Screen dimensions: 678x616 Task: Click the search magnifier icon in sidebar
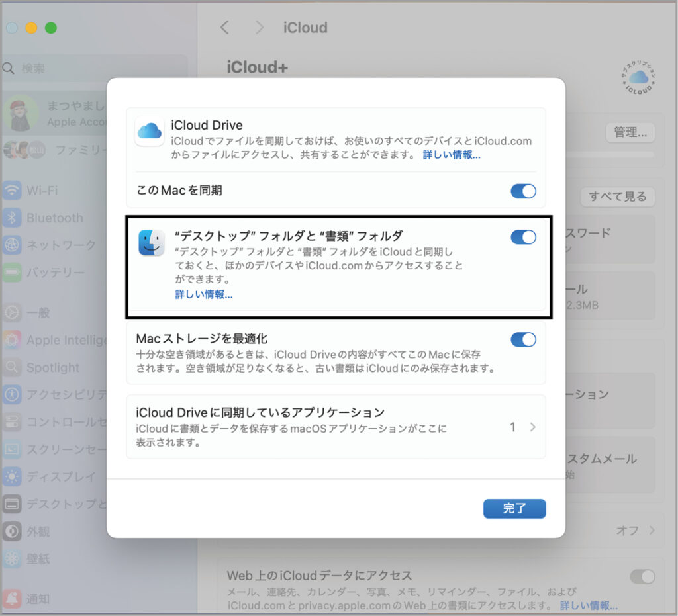[8, 68]
